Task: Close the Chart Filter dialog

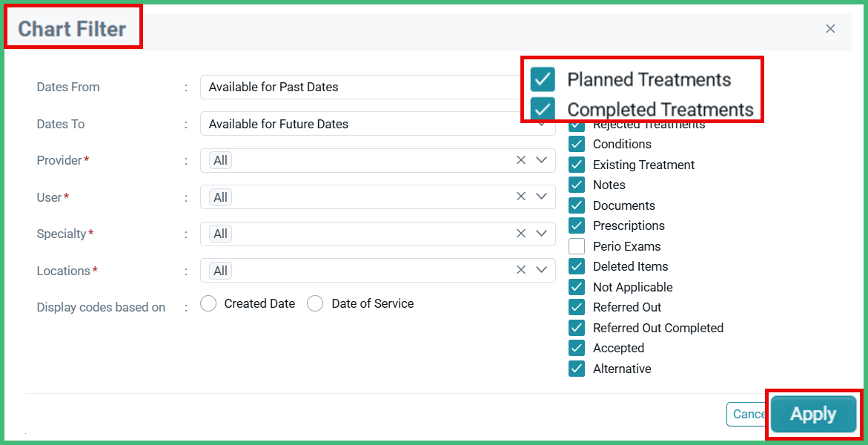Action: [830, 28]
